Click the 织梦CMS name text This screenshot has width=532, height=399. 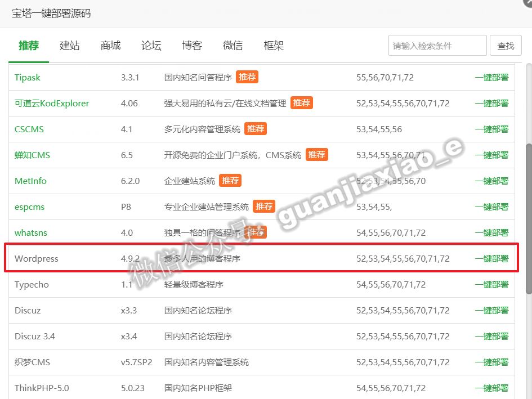(x=32, y=362)
